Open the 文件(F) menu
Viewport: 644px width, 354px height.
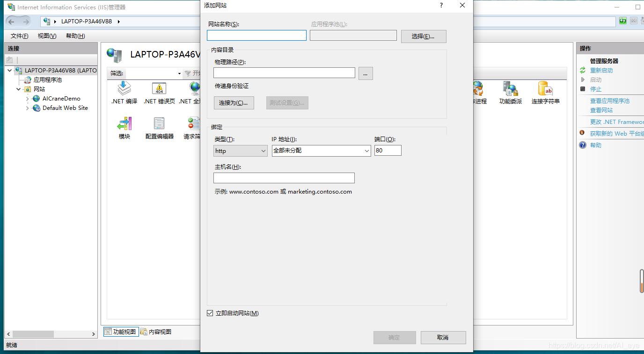[x=20, y=36]
